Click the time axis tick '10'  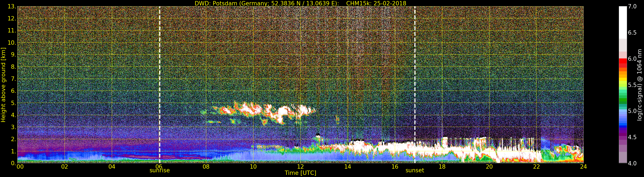[253, 166]
